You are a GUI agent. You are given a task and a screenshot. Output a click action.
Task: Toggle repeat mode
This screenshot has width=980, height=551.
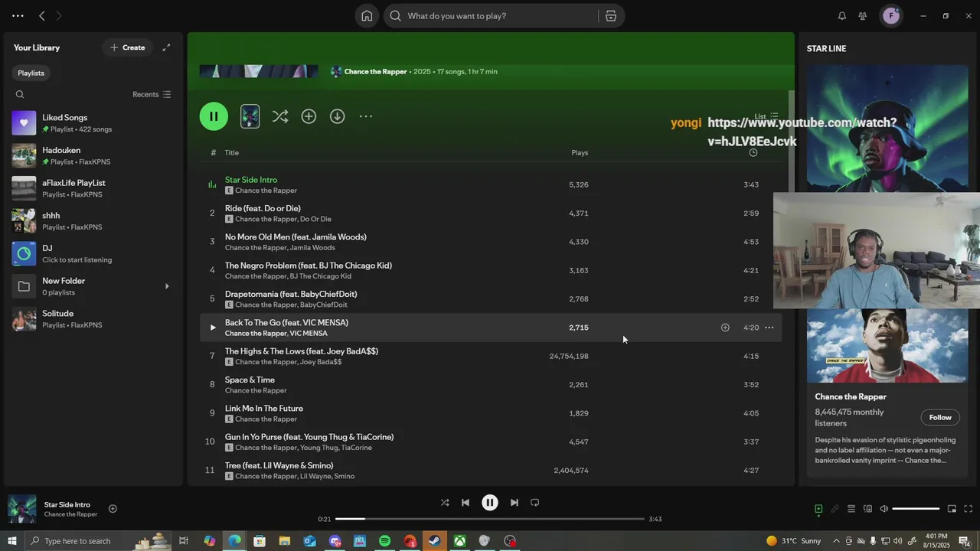(535, 503)
